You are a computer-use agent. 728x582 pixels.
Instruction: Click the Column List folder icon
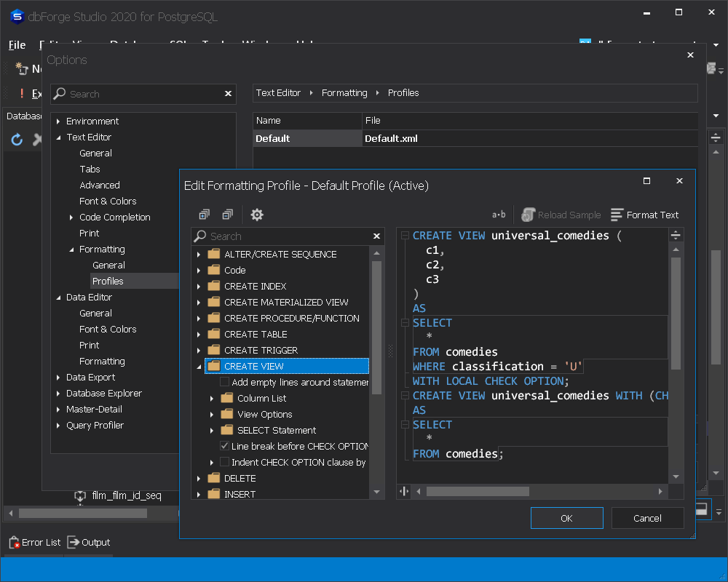226,398
